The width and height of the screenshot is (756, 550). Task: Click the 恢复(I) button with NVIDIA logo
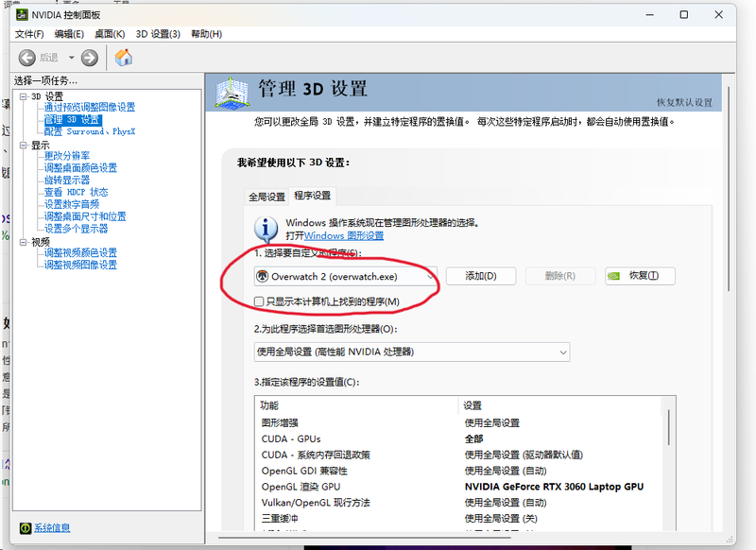[641, 276]
